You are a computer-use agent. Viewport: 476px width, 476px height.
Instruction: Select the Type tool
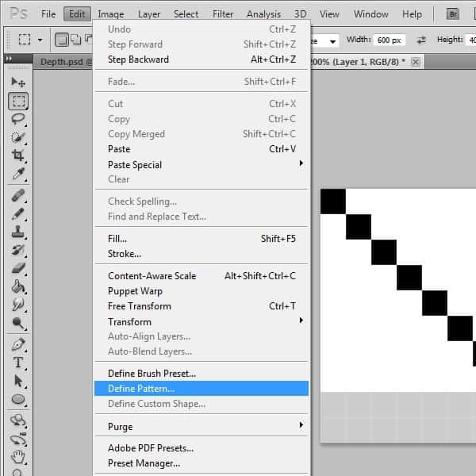(18, 363)
